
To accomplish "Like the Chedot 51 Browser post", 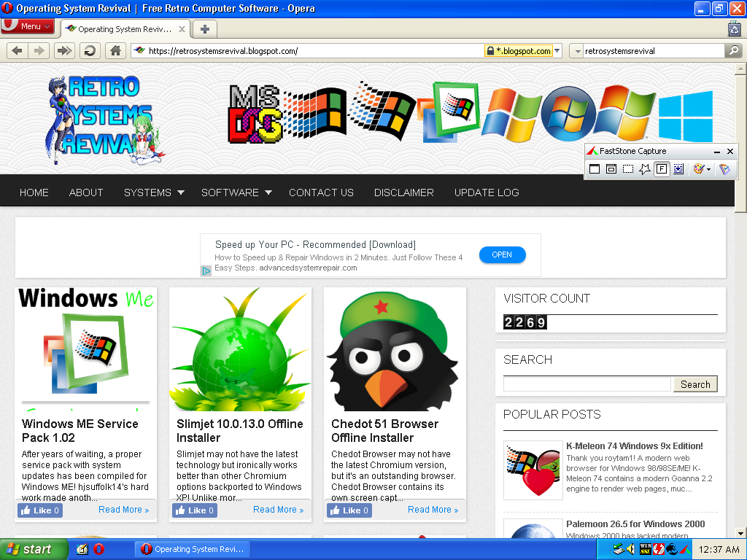I will coord(349,510).
